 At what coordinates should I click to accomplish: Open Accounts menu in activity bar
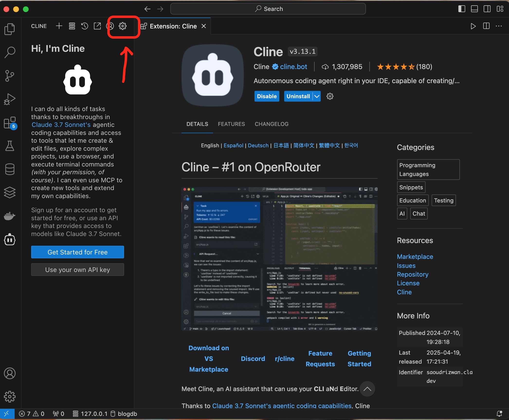[10, 373]
